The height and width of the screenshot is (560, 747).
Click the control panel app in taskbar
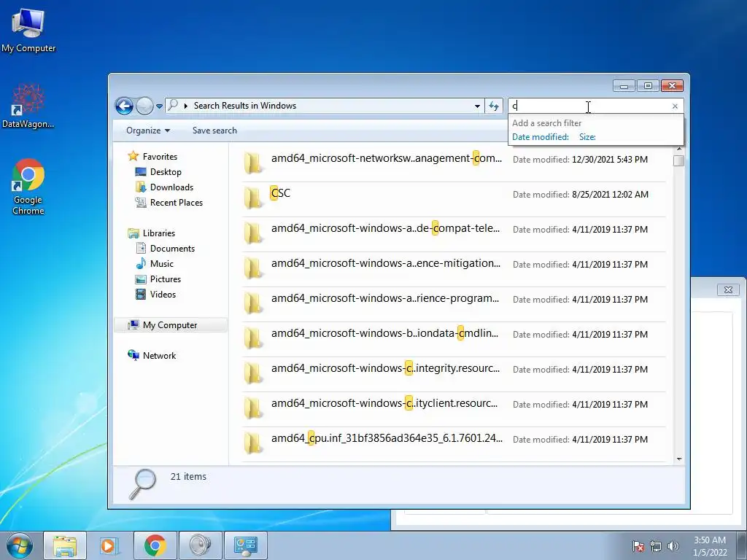coord(246,545)
